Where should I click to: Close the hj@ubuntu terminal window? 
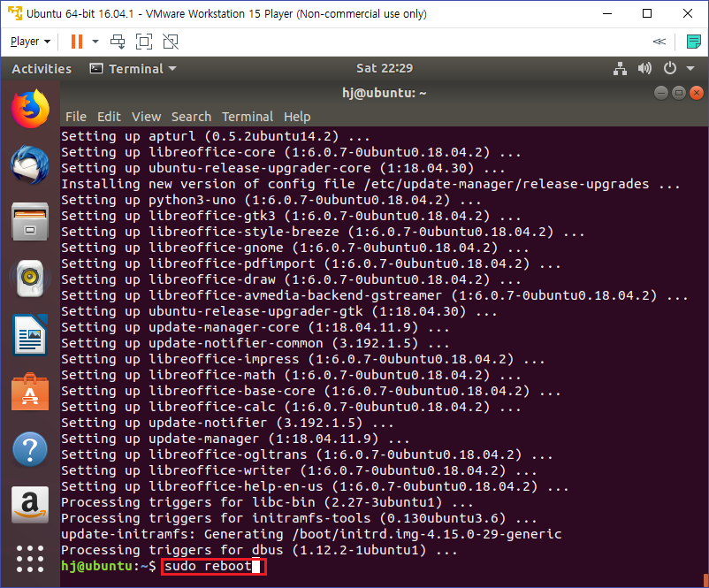coord(697,93)
